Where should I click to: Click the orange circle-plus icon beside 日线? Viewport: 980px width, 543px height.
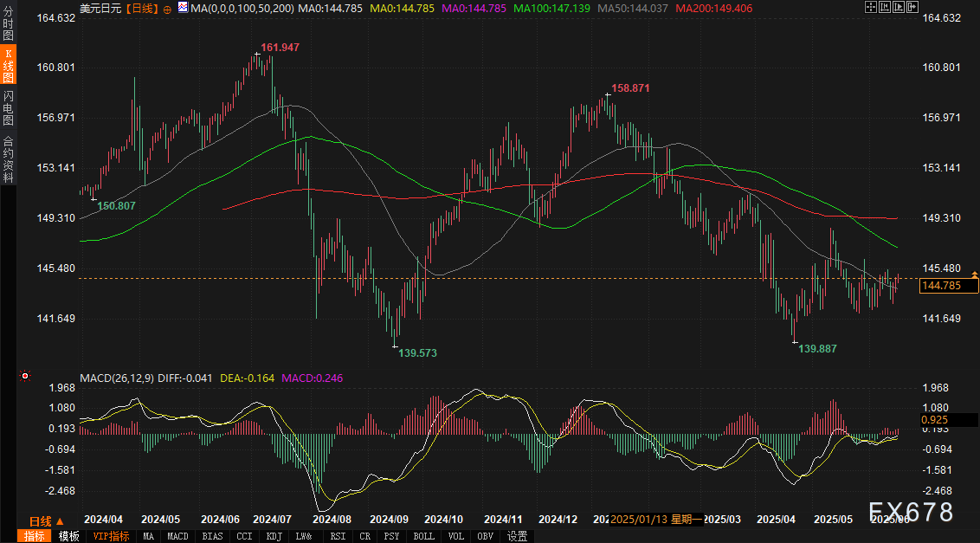[x=166, y=8]
